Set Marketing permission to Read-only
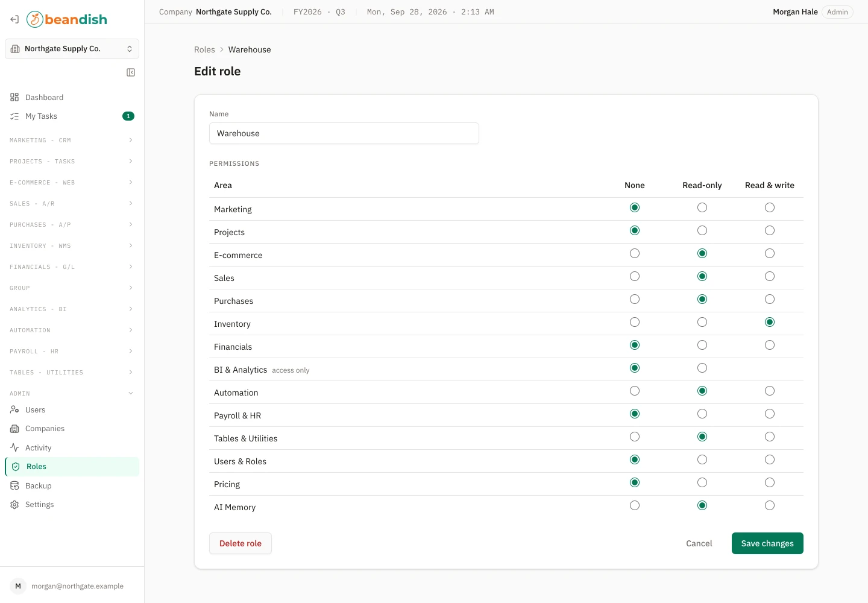 [702, 207]
